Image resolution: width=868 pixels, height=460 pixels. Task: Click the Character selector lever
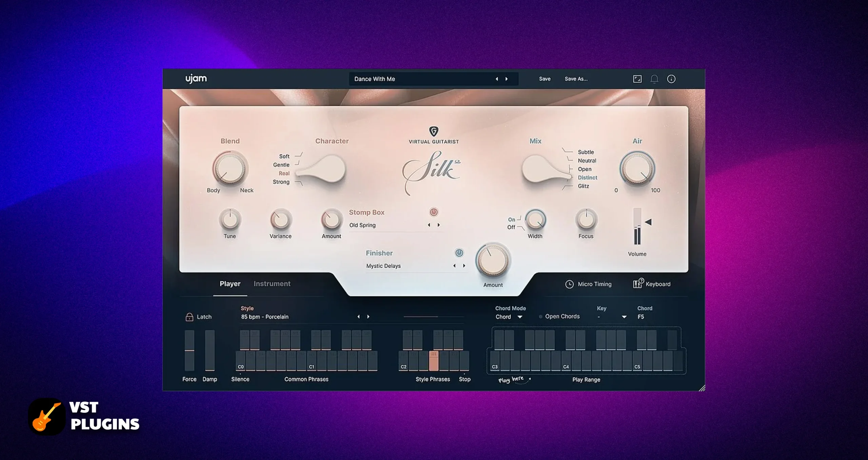(x=320, y=168)
